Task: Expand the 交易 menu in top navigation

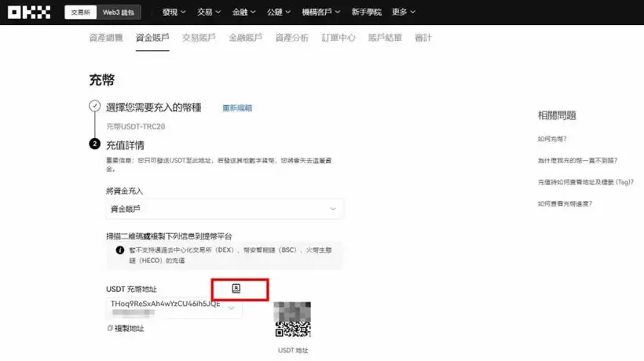Action: click(209, 13)
